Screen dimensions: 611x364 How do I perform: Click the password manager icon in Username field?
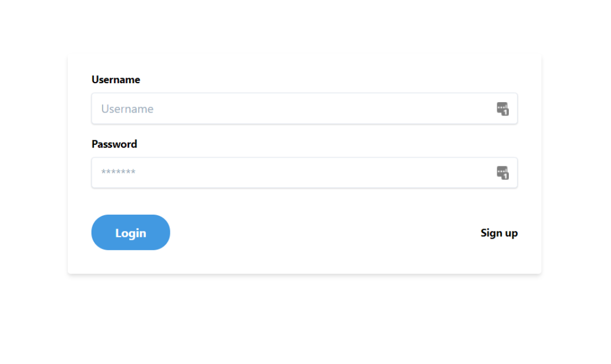coord(502,109)
